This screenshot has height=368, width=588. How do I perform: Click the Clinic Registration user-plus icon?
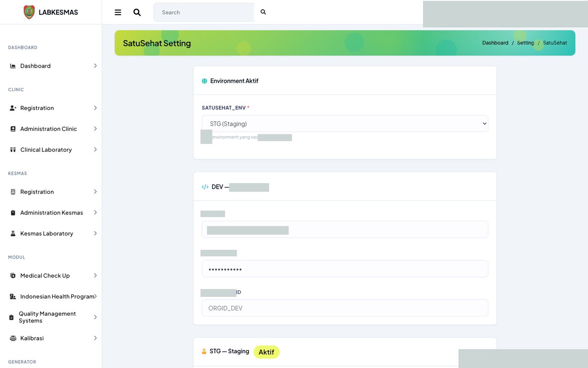pyautogui.click(x=13, y=108)
